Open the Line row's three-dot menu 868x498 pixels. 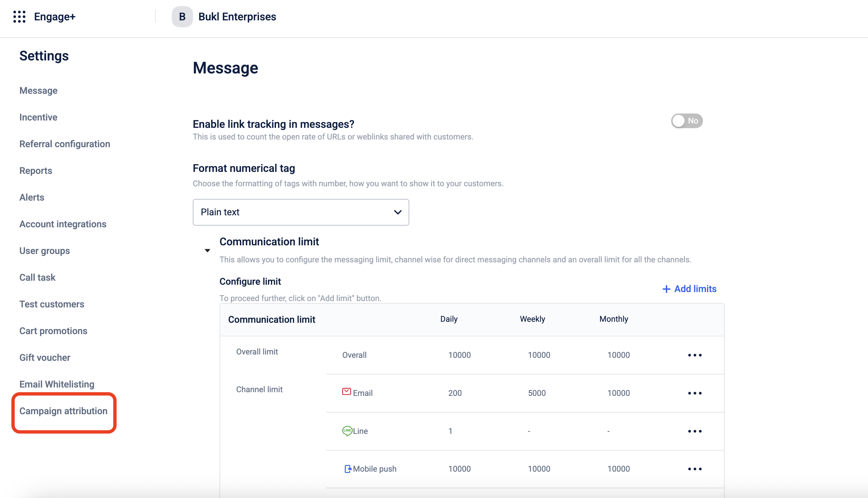695,431
